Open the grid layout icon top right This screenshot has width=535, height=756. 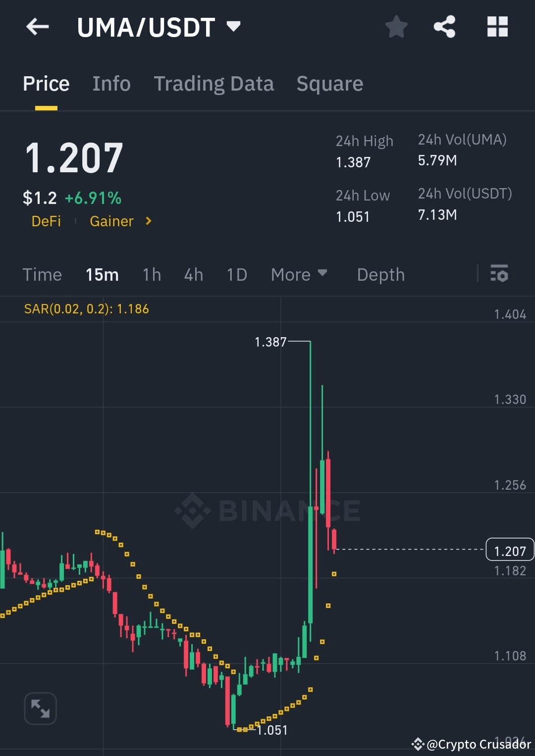[497, 27]
